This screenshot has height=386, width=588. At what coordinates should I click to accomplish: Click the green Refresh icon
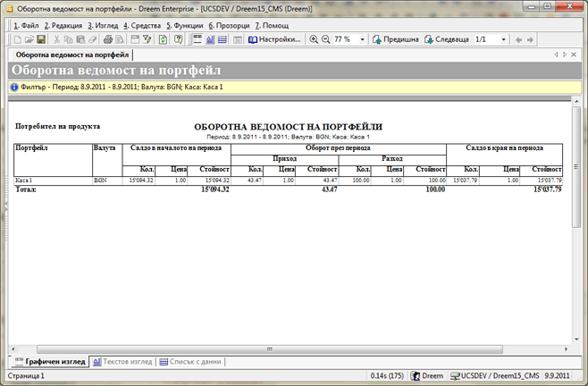(163, 39)
